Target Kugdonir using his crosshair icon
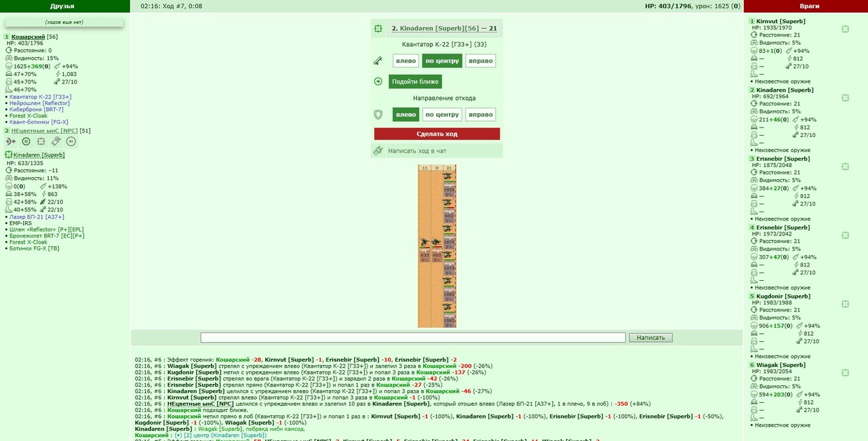The height and width of the screenshot is (441, 868). coord(845,304)
